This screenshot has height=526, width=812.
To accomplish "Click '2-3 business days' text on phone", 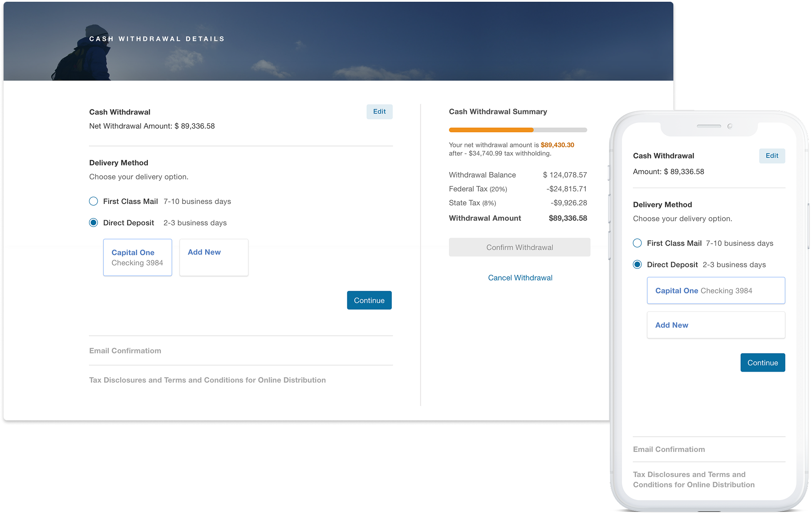I will click(734, 265).
